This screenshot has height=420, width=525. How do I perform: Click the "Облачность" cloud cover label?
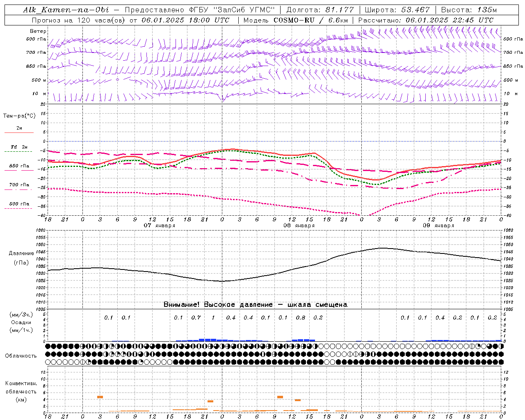(21, 356)
